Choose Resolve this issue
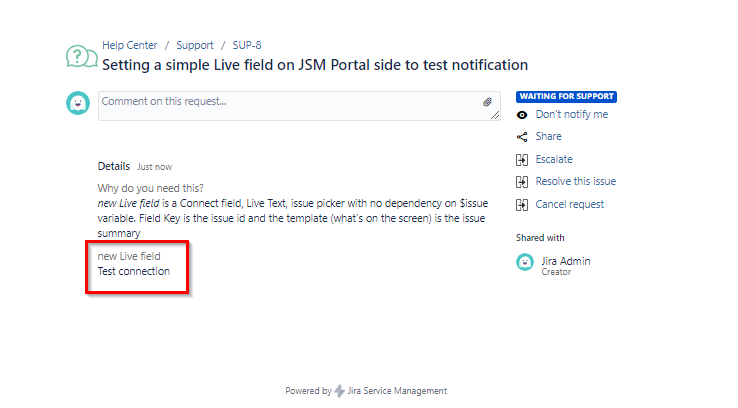 [575, 182]
